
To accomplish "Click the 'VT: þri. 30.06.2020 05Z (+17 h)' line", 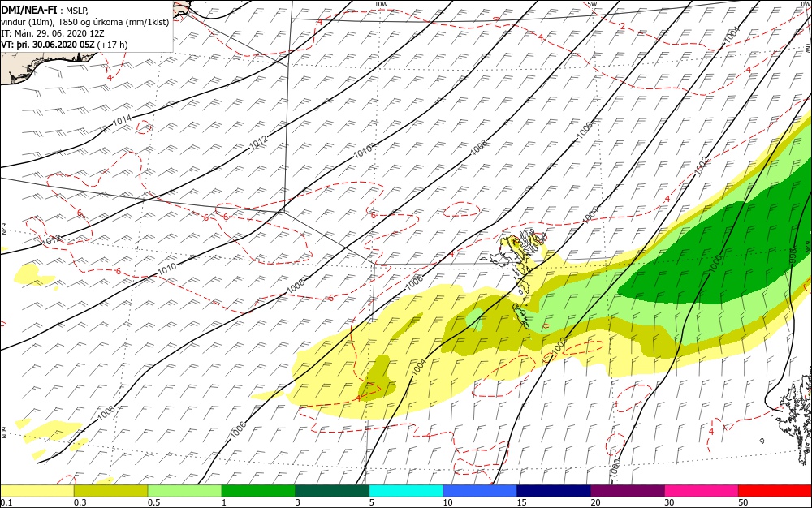I will (64, 45).
